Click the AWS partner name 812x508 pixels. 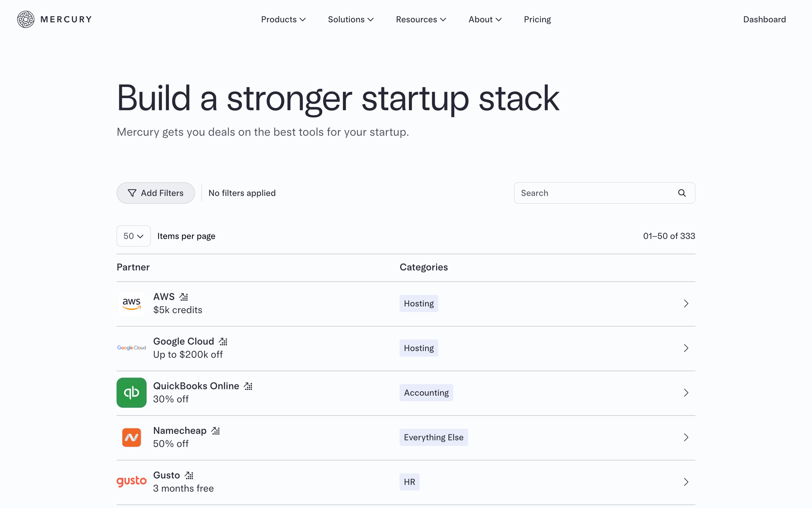click(x=164, y=297)
